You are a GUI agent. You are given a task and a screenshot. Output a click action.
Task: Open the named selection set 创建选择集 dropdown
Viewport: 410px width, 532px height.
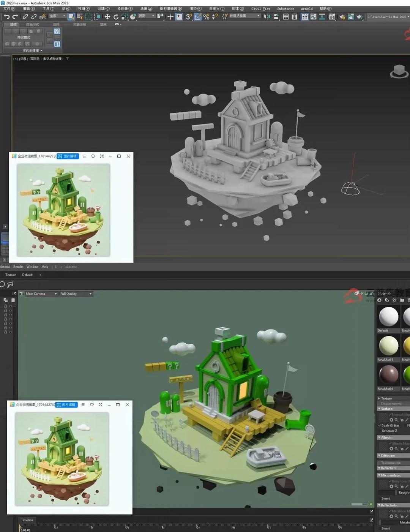coord(245,16)
